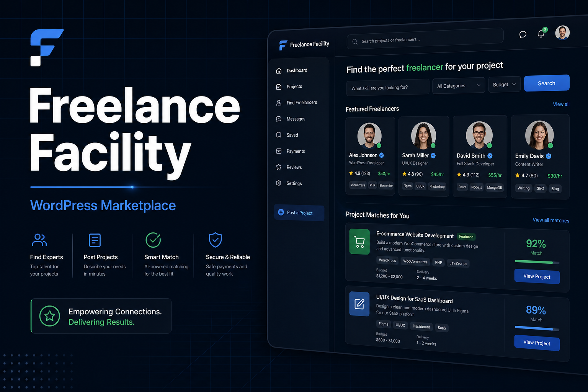The height and width of the screenshot is (392, 588).
Task: Click Emily Davis's verified badge
Action: point(549,156)
